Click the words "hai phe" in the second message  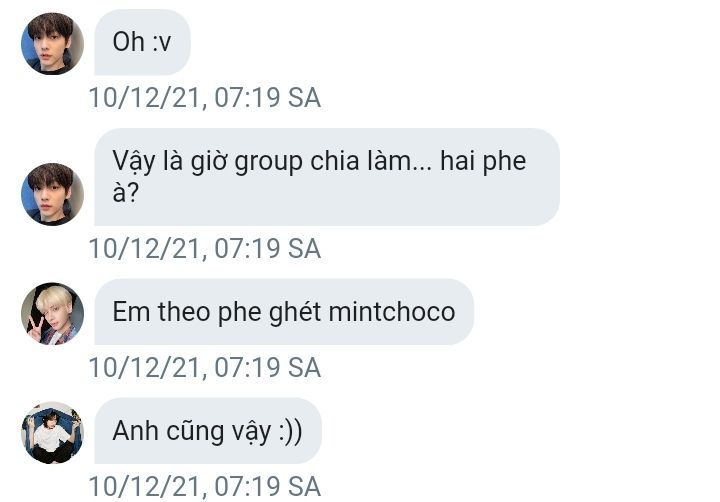[x=483, y=162]
